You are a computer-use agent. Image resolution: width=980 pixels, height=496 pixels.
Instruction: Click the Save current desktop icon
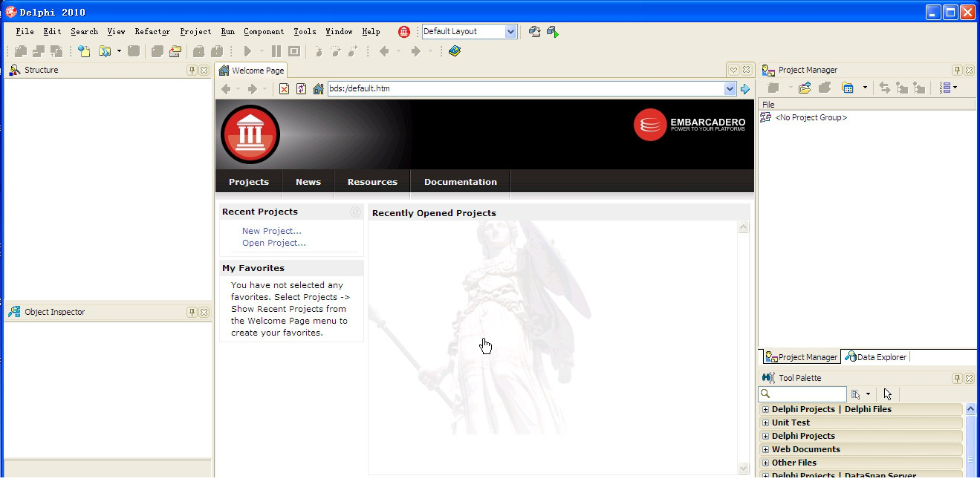point(534,31)
